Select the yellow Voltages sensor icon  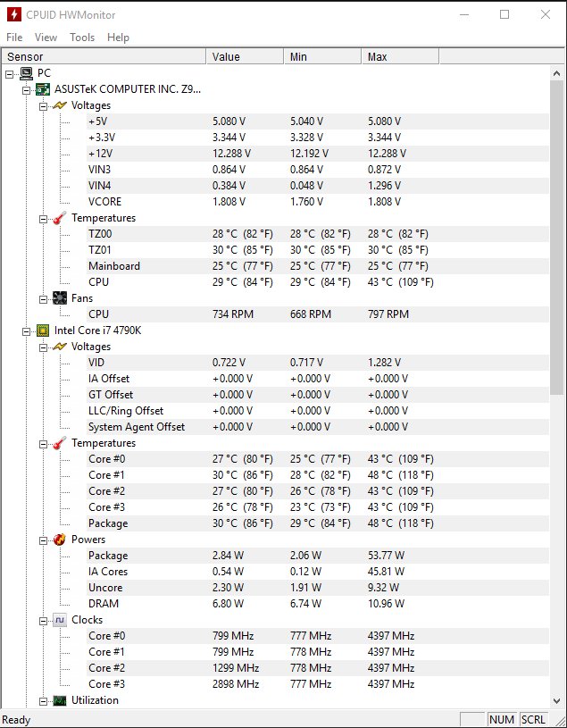60,105
